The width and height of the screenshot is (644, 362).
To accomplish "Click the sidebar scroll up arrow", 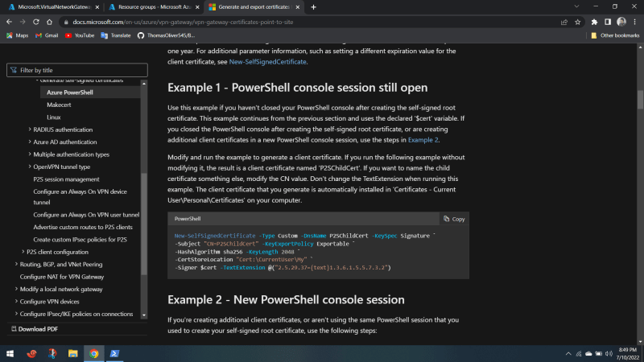I will coord(144,84).
